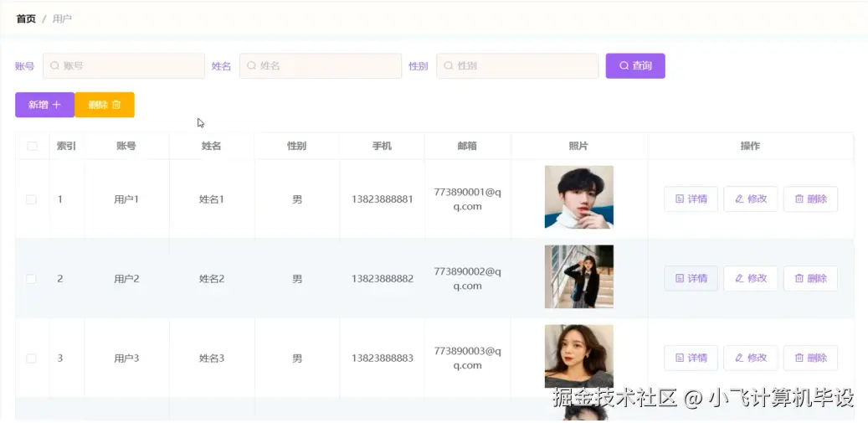Click the details icon in 用户3 row
868x423 pixels.
tap(680, 359)
